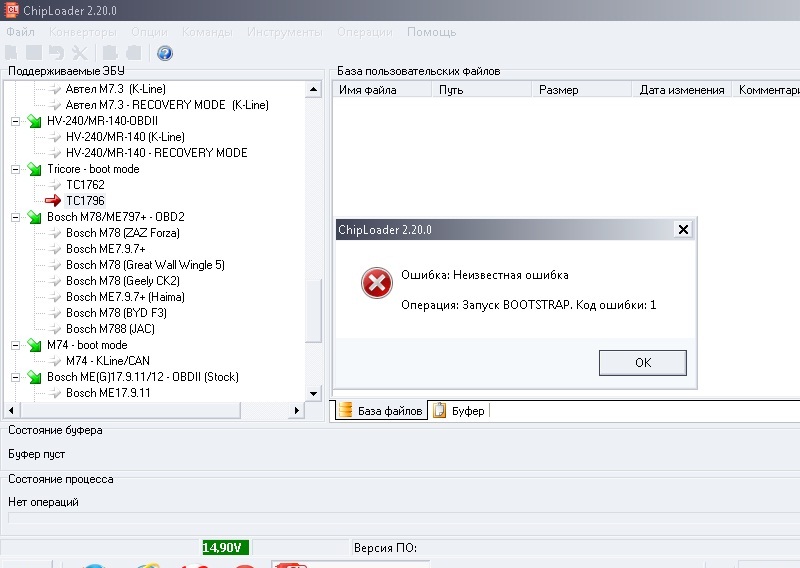Collapse the M74 - boot mode group
Screen dimensions: 800x568
click(x=16, y=345)
